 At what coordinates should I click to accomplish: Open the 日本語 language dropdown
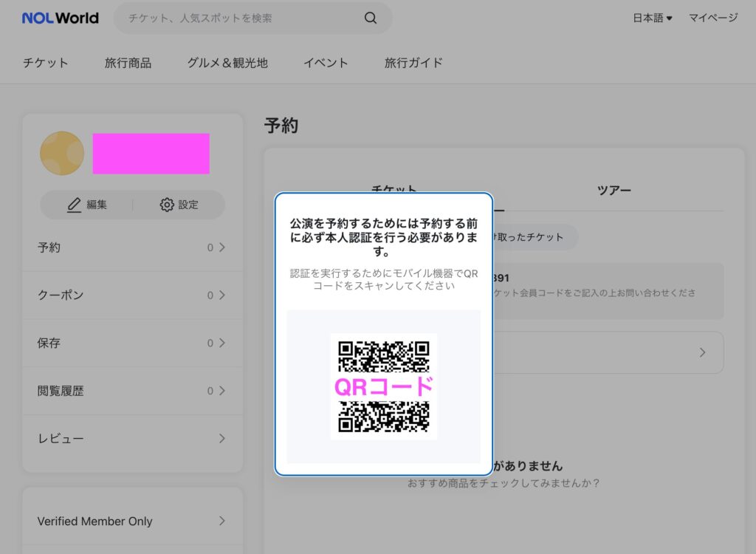[x=652, y=18]
